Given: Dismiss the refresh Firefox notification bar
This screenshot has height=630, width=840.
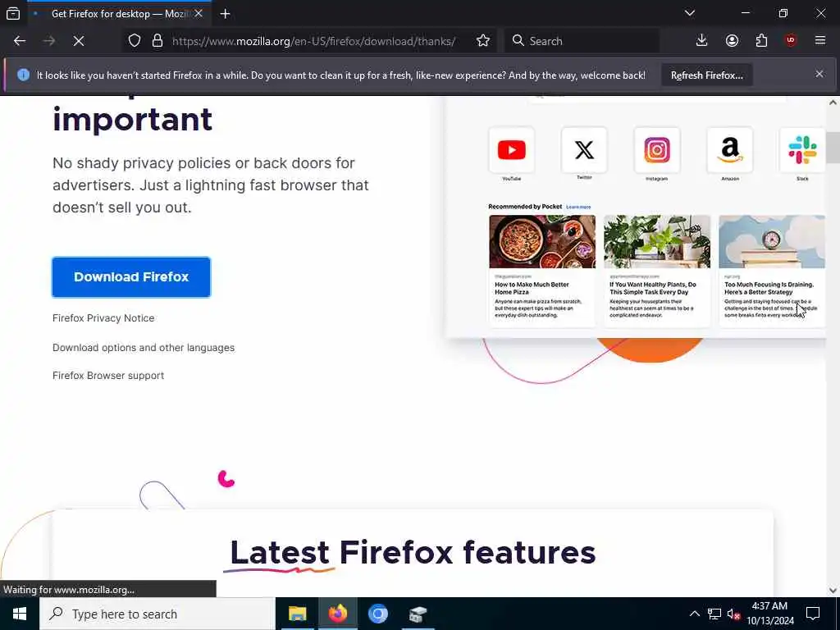Looking at the screenshot, I should pyautogui.click(x=819, y=75).
